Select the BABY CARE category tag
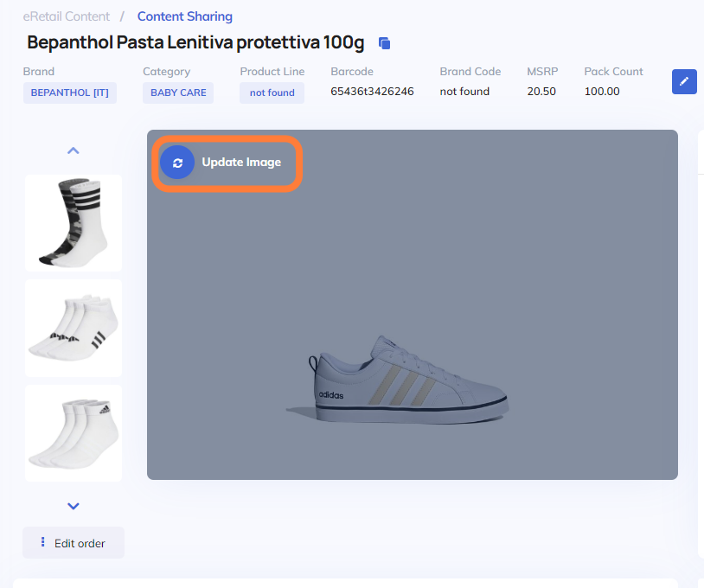Viewport: 704px width, 588px height. pos(178,93)
